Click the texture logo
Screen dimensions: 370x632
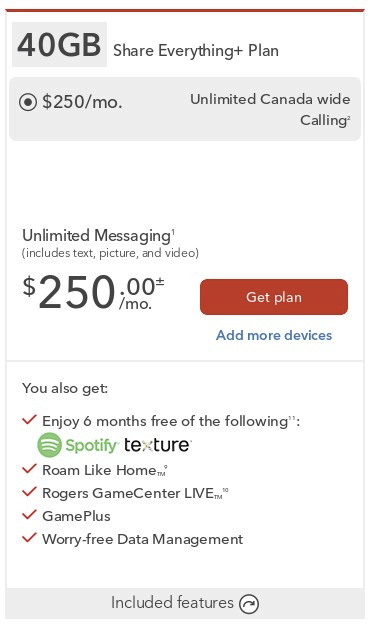pos(158,445)
